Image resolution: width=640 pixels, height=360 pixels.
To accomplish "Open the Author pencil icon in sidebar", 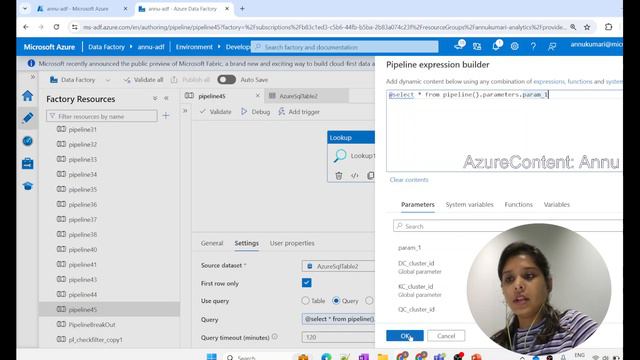I will coord(28,118).
